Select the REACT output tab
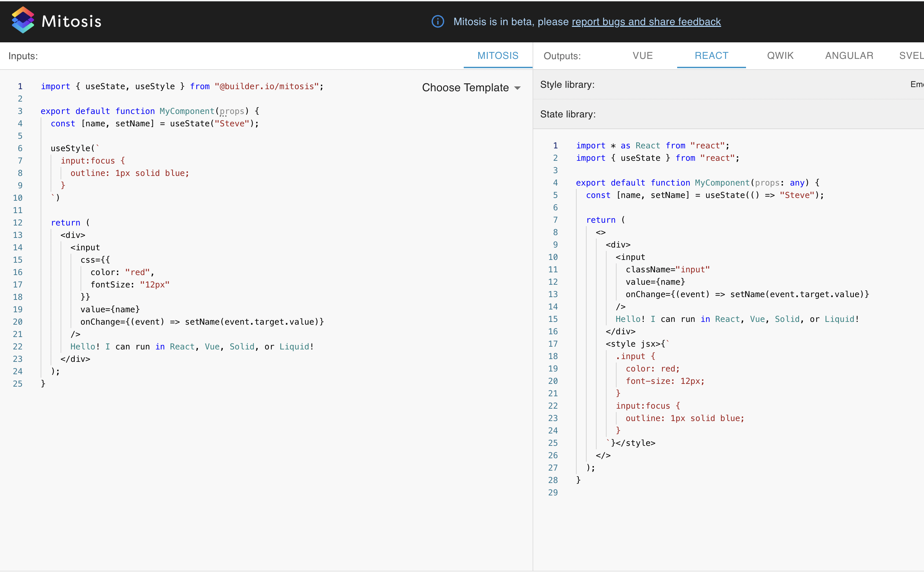 pos(711,56)
